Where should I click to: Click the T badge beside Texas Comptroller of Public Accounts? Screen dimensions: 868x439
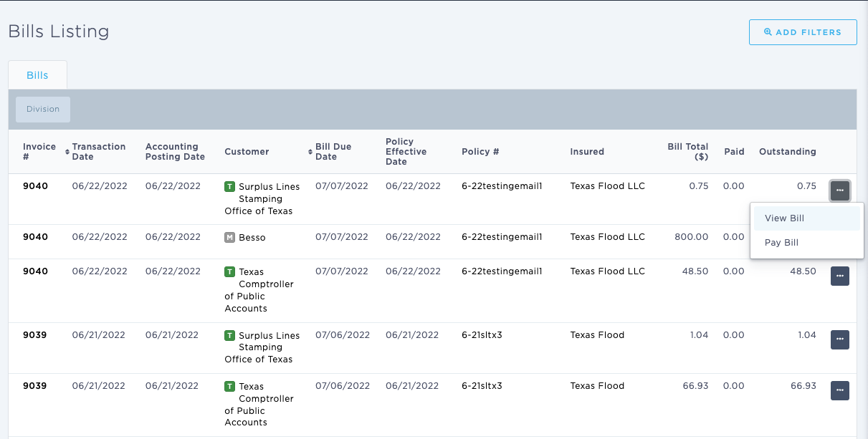(231, 271)
